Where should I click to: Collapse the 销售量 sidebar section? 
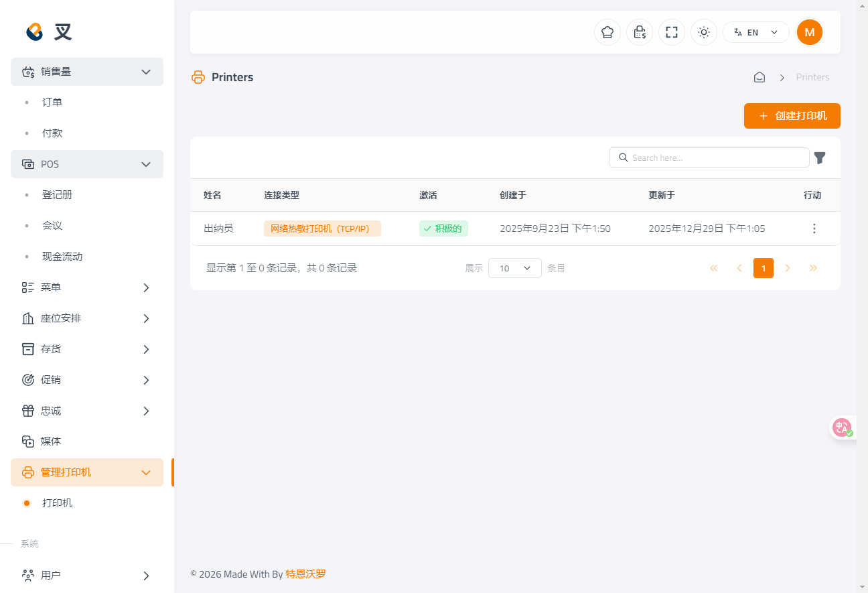point(87,72)
